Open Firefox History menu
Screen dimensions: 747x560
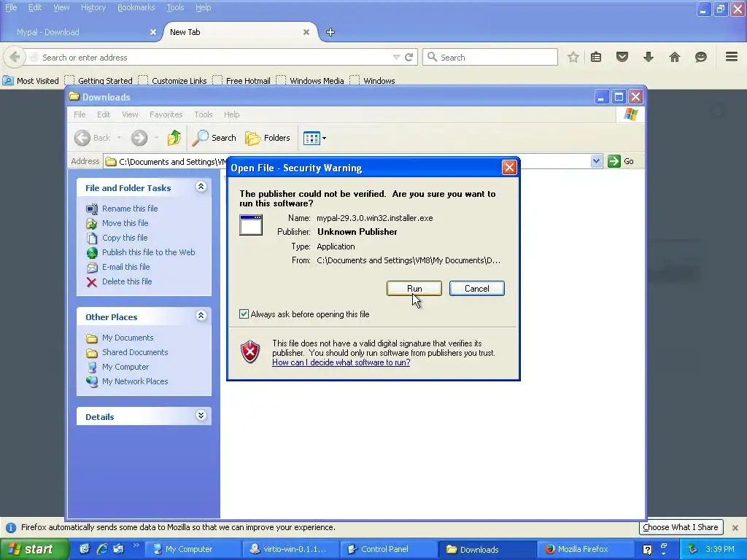93,7
